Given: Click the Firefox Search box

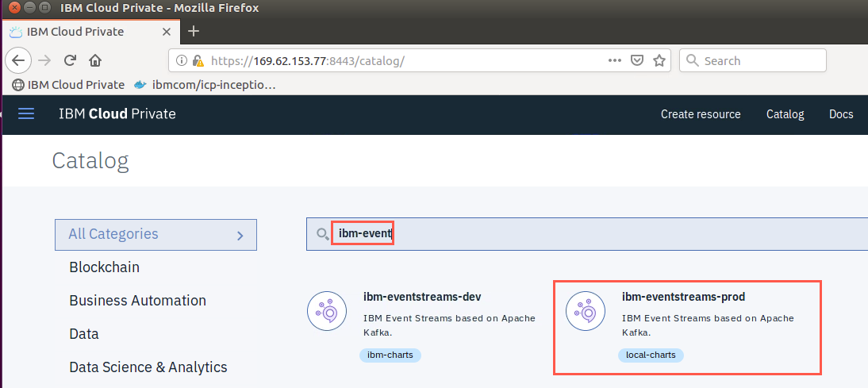Looking at the screenshot, I should coord(753,61).
